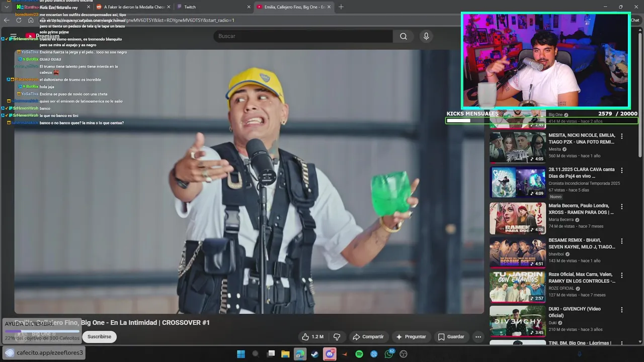644x362 pixels.
Task: Switch to the Twitch tab
Action: click(x=214, y=7)
